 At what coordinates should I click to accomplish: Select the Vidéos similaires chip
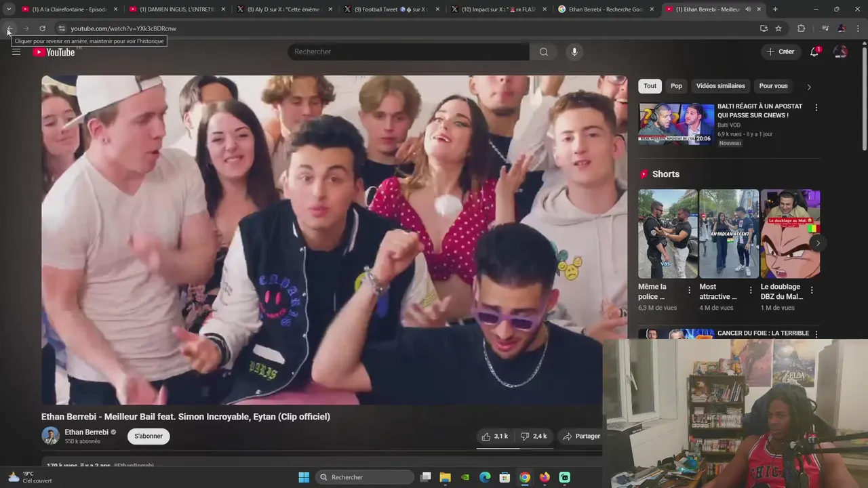pos(720,86)
